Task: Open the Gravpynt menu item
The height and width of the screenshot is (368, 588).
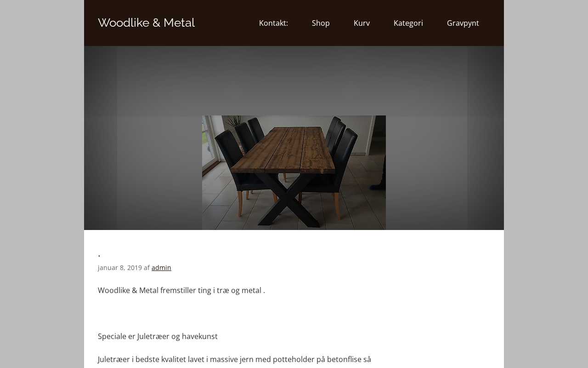Action: (x=463, y=23)
